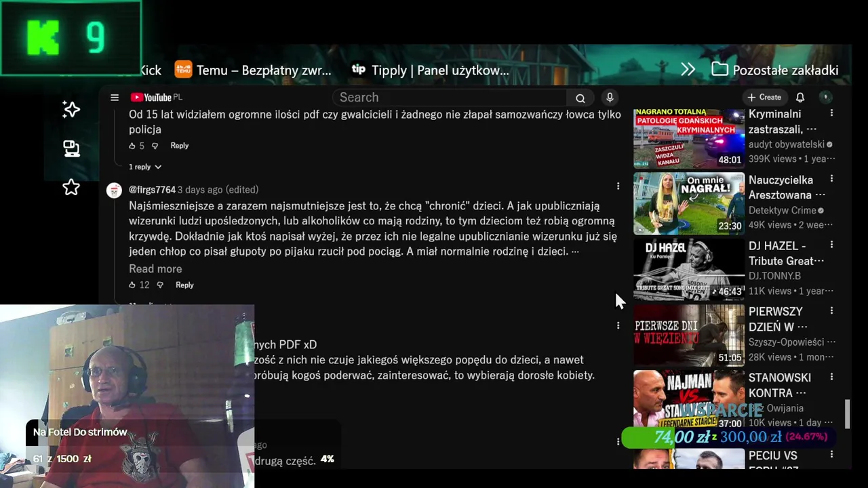Click the '49K views' video metadata text

pyautogui.click(x=770, y=224)
